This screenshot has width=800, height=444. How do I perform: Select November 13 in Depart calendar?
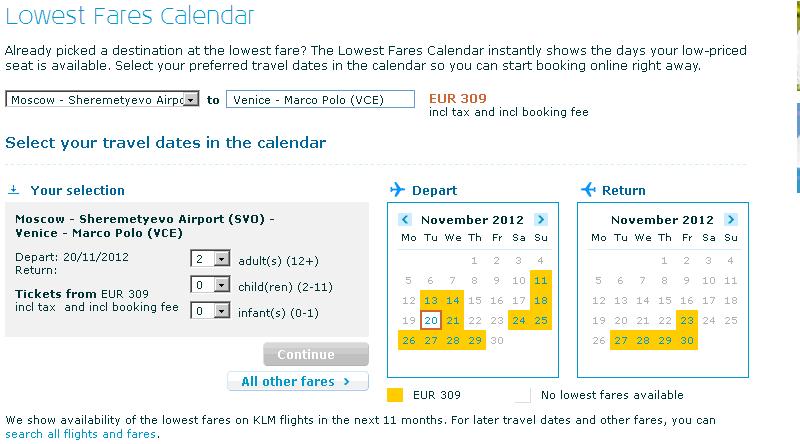pyautogui.click(x=431, y=301)
